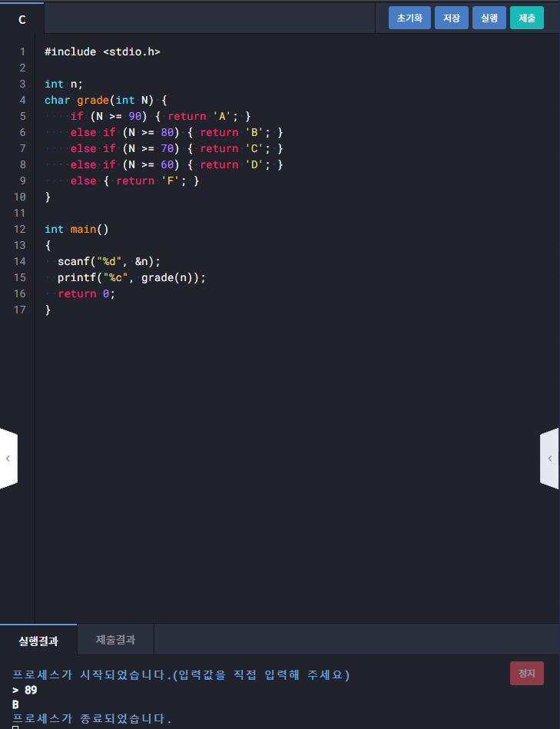
Task: Stop the process with 정지 button
Action: 526,673
